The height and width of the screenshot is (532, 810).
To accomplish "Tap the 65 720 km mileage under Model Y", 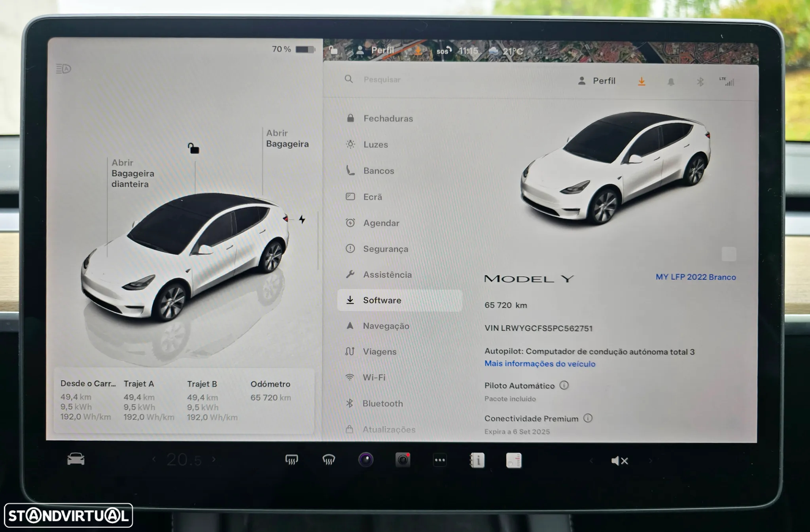I will (x=505, y=305).
